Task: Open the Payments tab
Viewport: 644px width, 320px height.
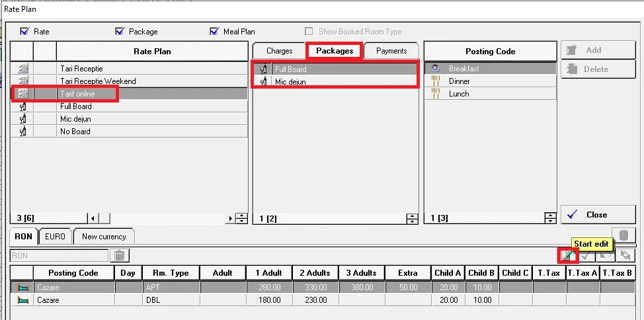Action: click(391, 51)
